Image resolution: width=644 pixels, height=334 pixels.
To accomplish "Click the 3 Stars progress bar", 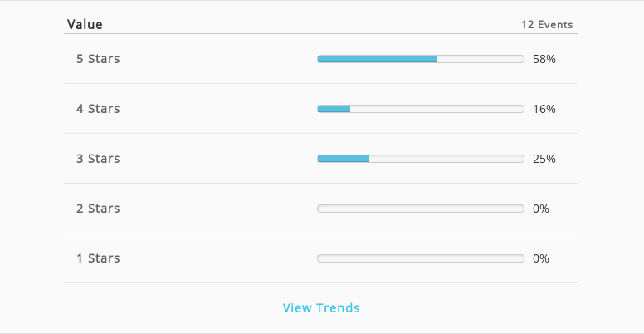I will [421, 159].
